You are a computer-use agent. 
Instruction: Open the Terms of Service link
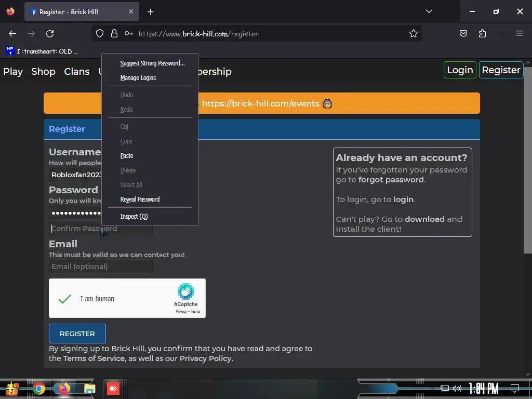pyautogui.click(x=94, y=358)
